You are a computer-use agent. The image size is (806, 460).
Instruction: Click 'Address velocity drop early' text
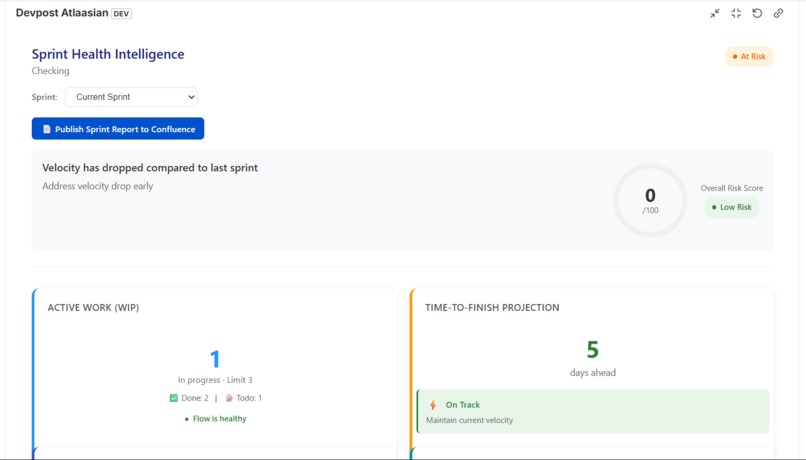tap(98, 186)
